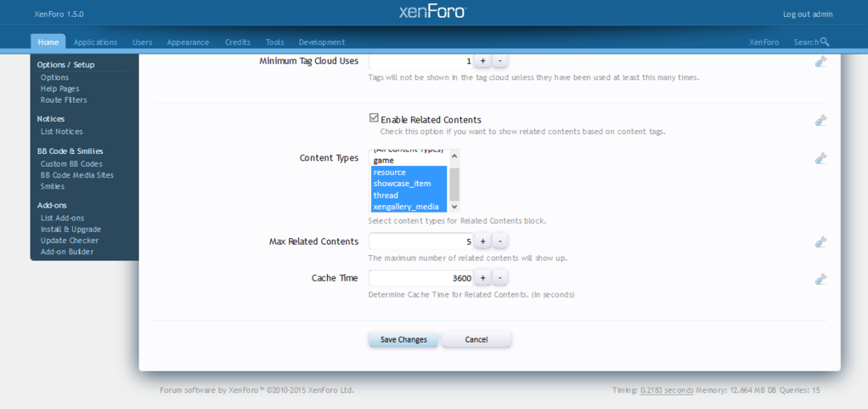Open List Add-ons in sidebar

click(x=62, y=218)
